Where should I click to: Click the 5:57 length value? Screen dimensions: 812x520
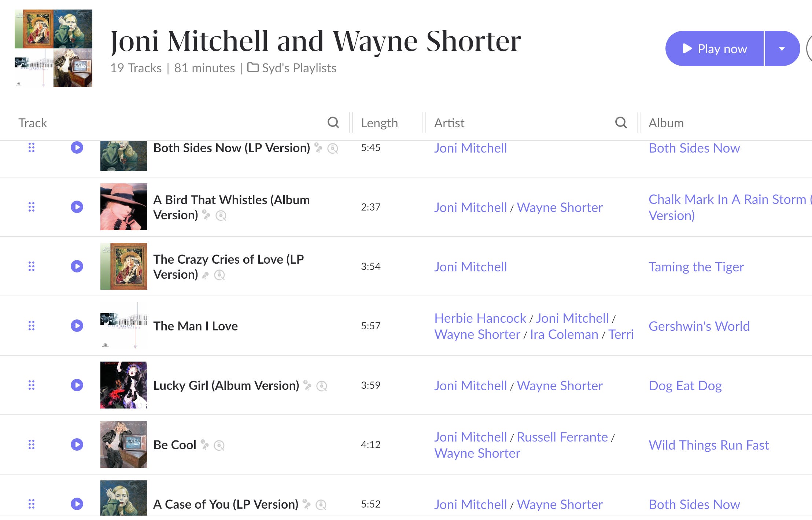pos(371,326)
